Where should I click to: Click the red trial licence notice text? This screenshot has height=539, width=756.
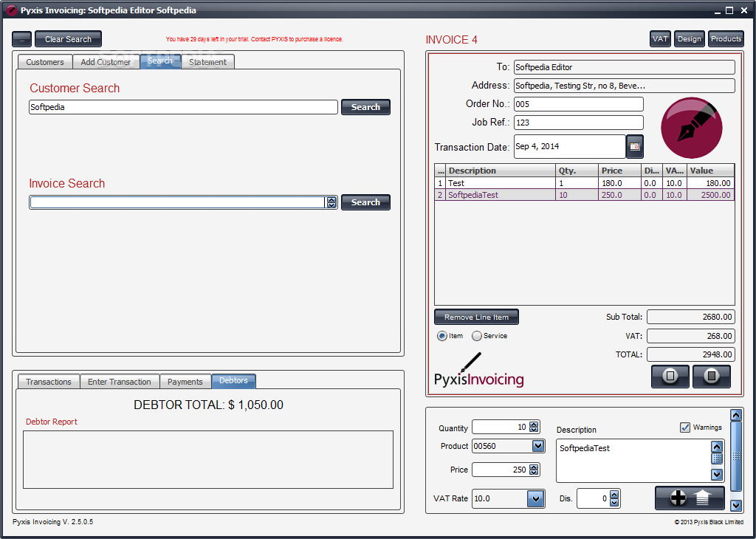(254, 40)
